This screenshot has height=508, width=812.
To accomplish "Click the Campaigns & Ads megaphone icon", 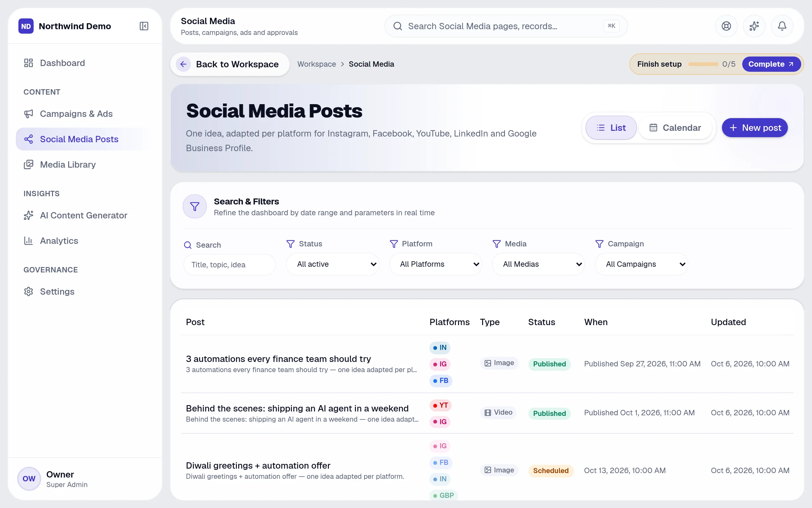I will tap(29, 114).
